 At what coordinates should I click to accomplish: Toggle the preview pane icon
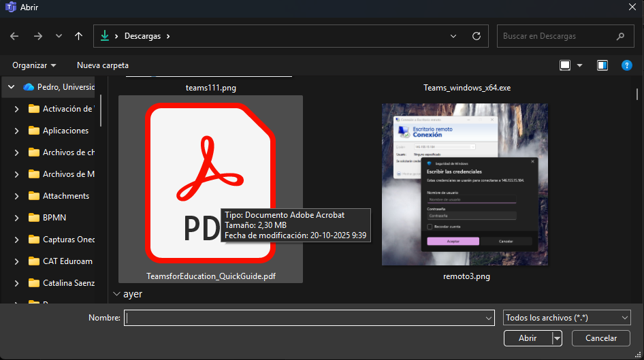pos(602,65)
